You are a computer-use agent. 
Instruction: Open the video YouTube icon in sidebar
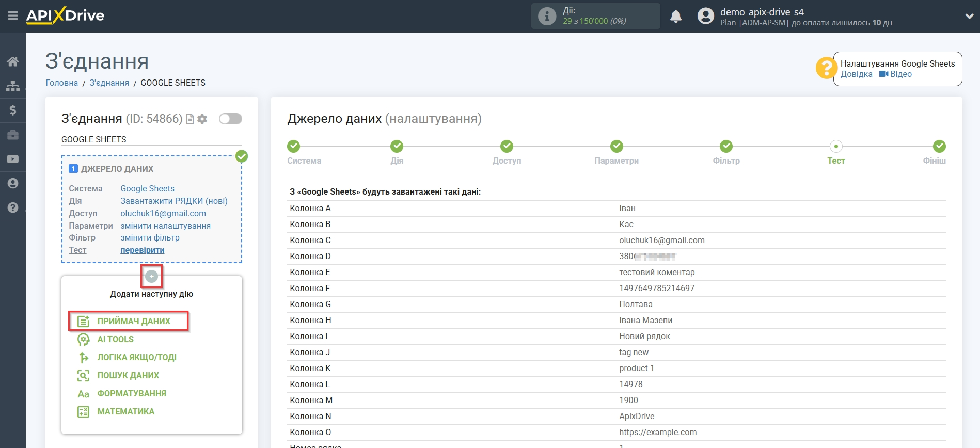[x=13, y=159]
